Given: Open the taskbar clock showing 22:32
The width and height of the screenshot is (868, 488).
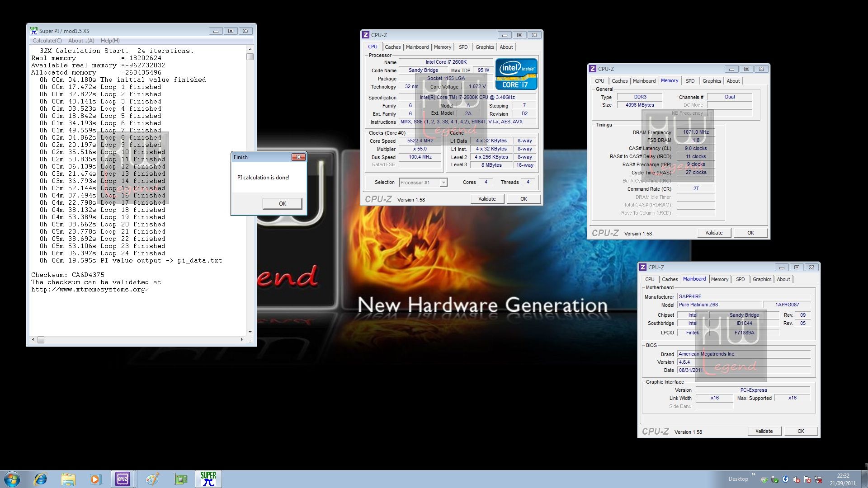Looking at the screenshot, I should point(843,479).
